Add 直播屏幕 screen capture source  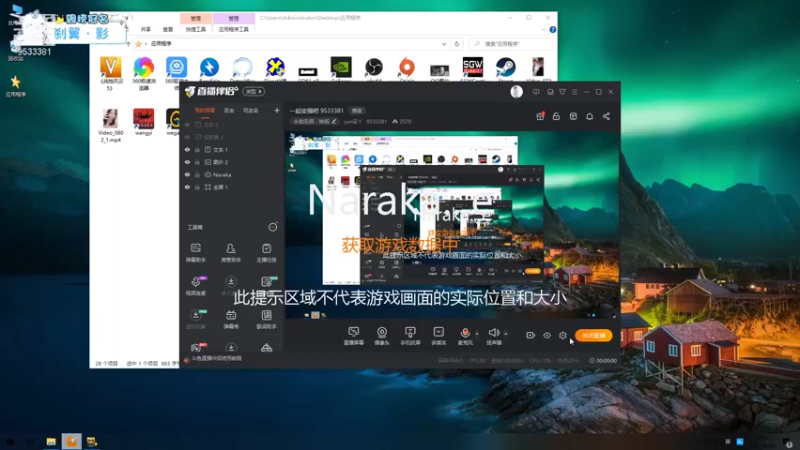[x=354, y=336]
